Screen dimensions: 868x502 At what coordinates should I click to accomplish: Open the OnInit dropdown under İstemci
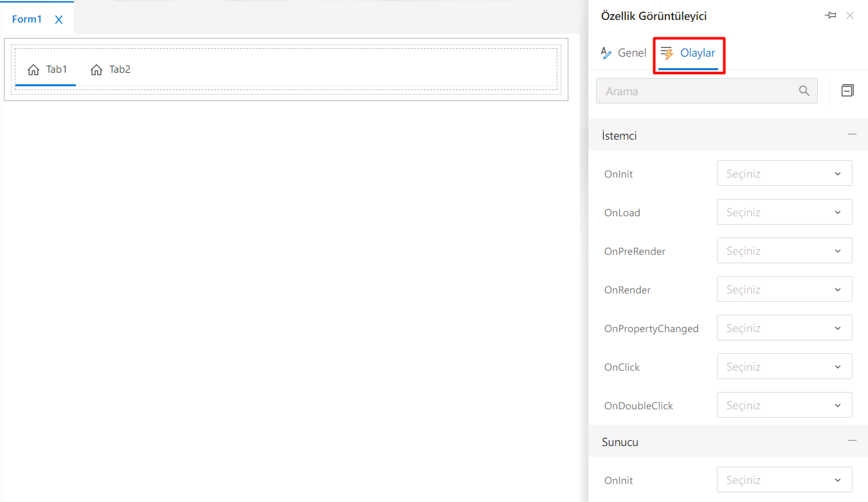784,174
